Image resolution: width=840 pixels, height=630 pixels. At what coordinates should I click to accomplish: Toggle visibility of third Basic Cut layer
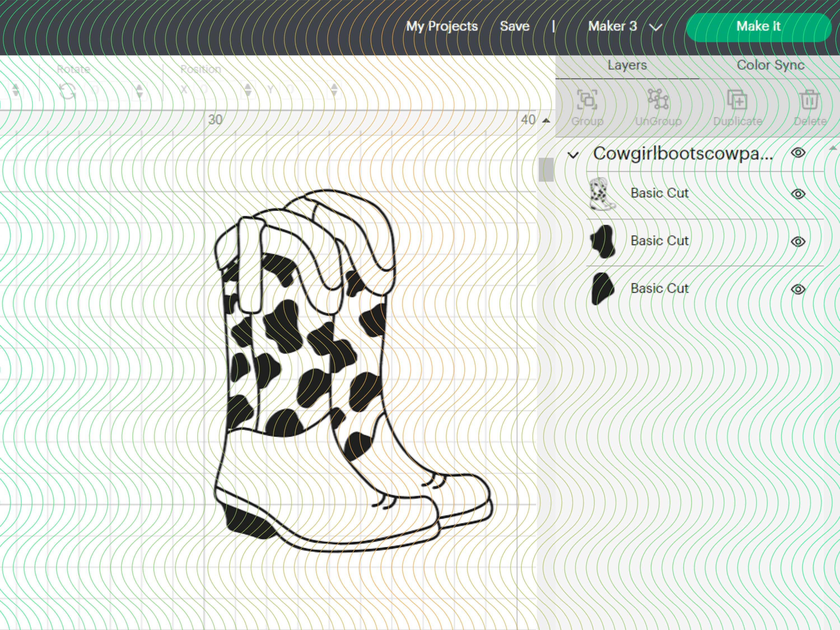pos(798,289)
